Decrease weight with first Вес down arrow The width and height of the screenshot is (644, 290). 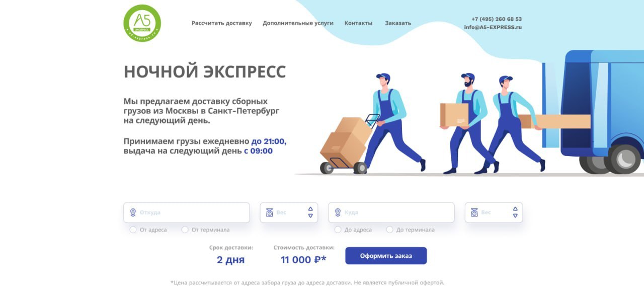310,216
